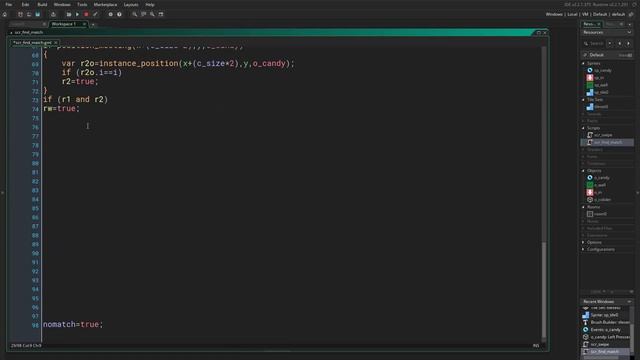Select Default view in resource tree
640x360 pixels.
coord(596,55)
